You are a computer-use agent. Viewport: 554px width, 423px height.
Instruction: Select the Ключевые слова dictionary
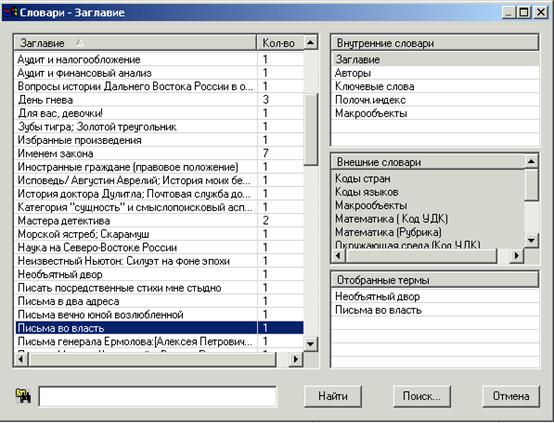pyautogui.click(x=435, y=86)
